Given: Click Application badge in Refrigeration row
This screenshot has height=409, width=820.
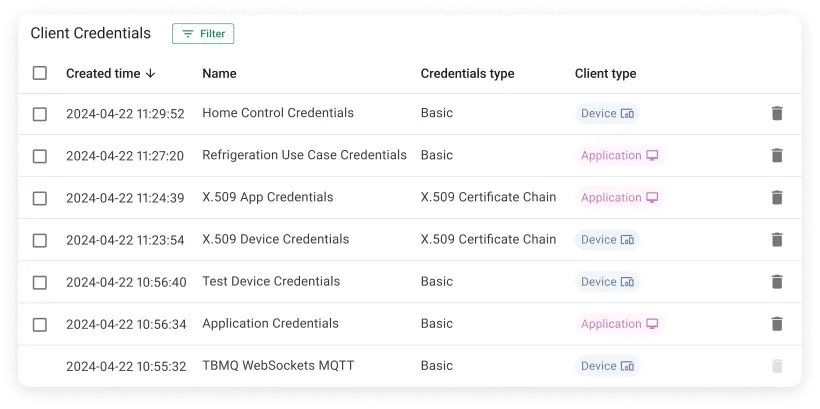Looking at the screenshot, I should 619,156.
